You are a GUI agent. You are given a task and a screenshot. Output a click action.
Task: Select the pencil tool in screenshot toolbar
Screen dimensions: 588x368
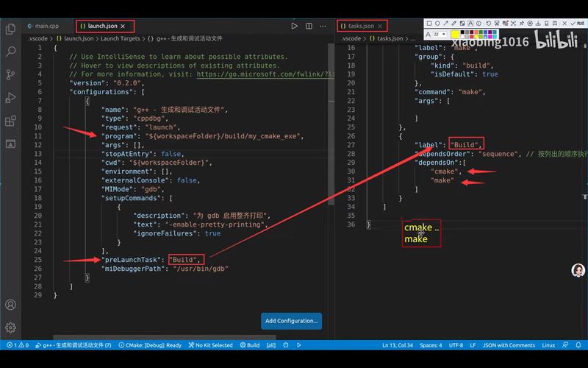[454, 24]
